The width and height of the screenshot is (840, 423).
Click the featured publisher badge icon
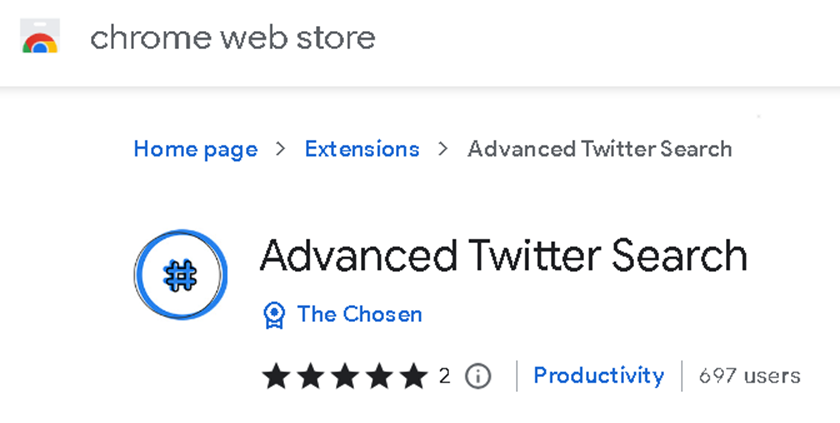tap(274, 315)
